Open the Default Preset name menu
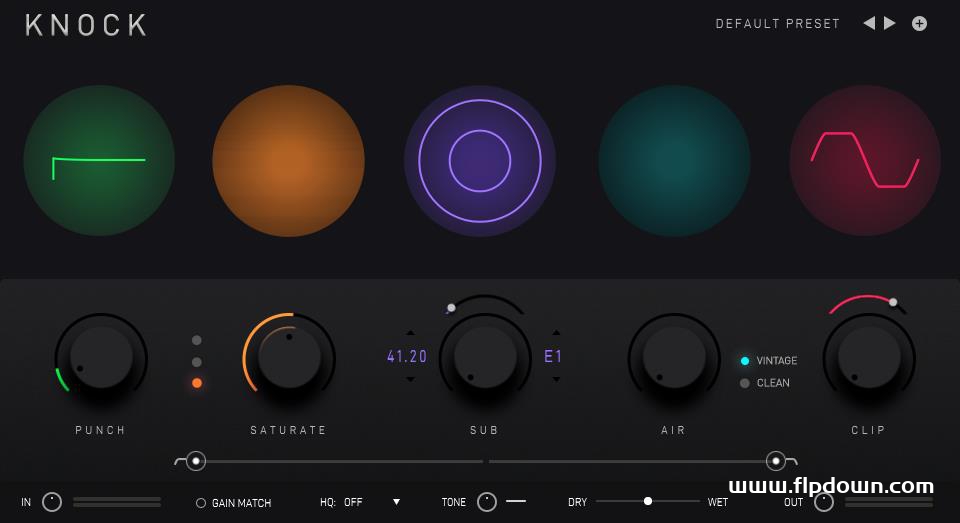 pos(778,23)
